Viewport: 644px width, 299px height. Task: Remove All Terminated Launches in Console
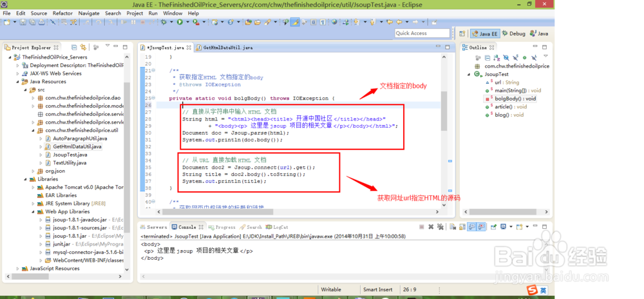[440, 226]
